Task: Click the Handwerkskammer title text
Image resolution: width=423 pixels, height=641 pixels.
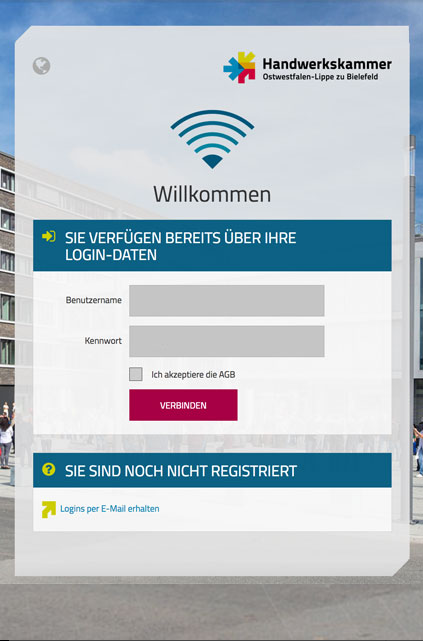Action: 327,64
